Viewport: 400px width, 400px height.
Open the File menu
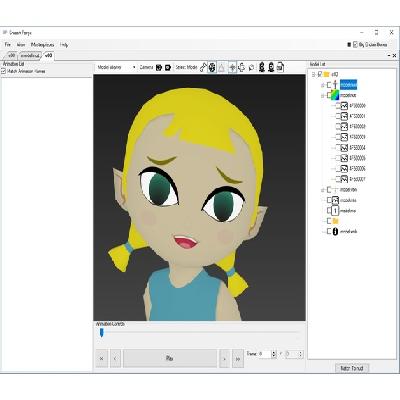tap(7, 44)
